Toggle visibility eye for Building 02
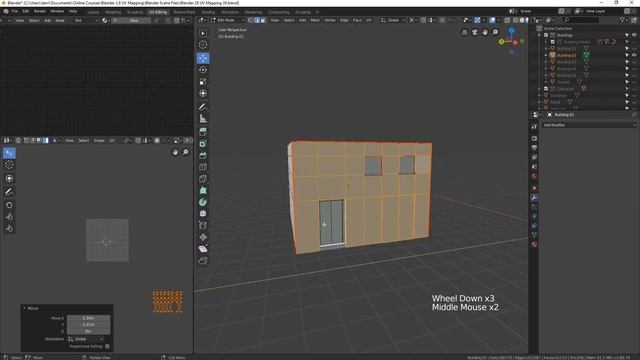 pyautogui.click(x=634, y=55)
